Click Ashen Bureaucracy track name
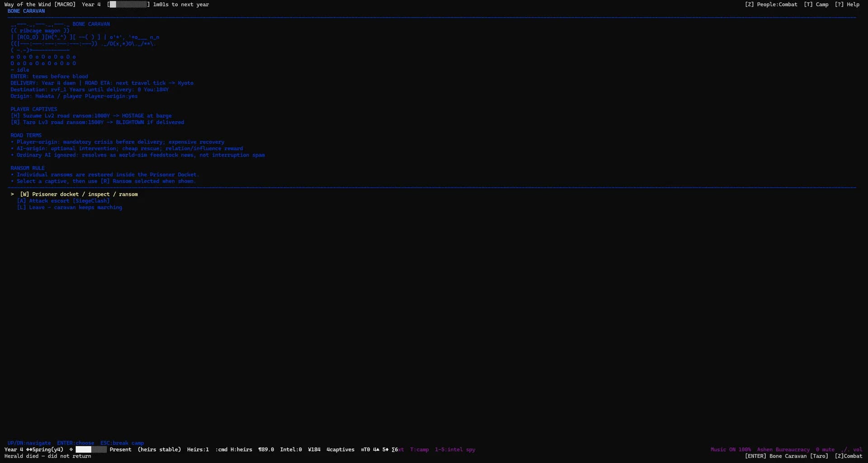868x463 pixels. (783, 450)
